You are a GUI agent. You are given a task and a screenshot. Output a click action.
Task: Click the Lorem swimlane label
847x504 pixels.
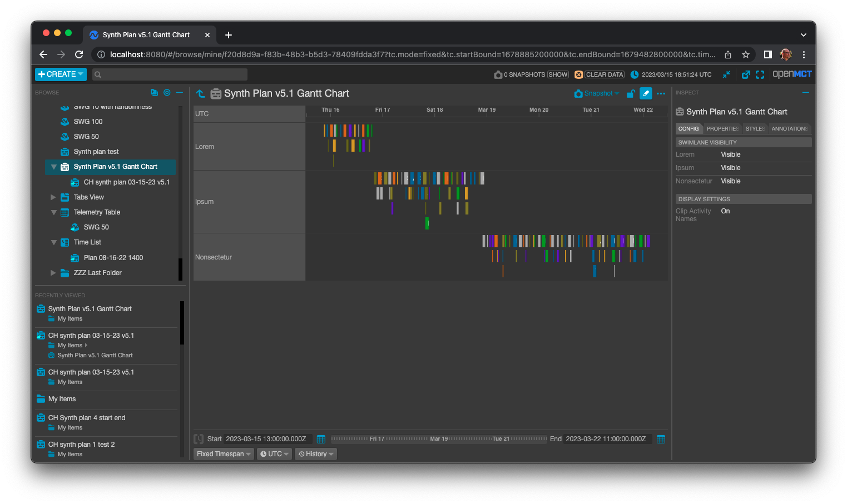205,147
